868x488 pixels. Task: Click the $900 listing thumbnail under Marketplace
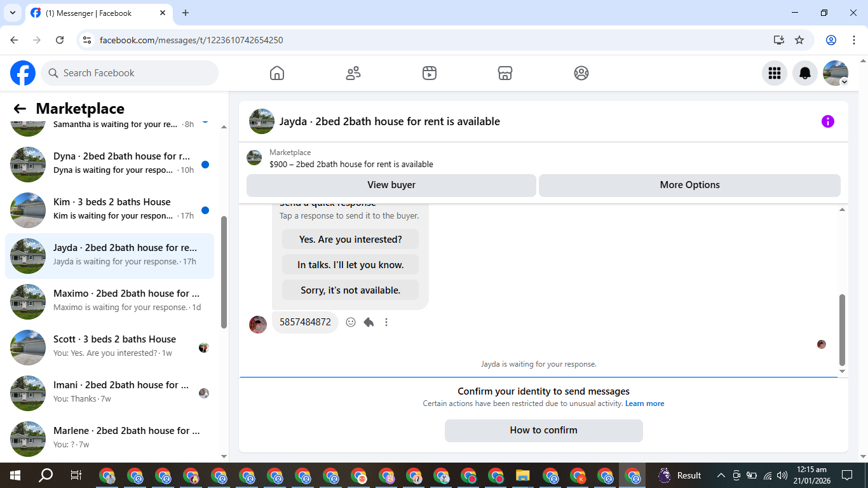pos(254,158)
